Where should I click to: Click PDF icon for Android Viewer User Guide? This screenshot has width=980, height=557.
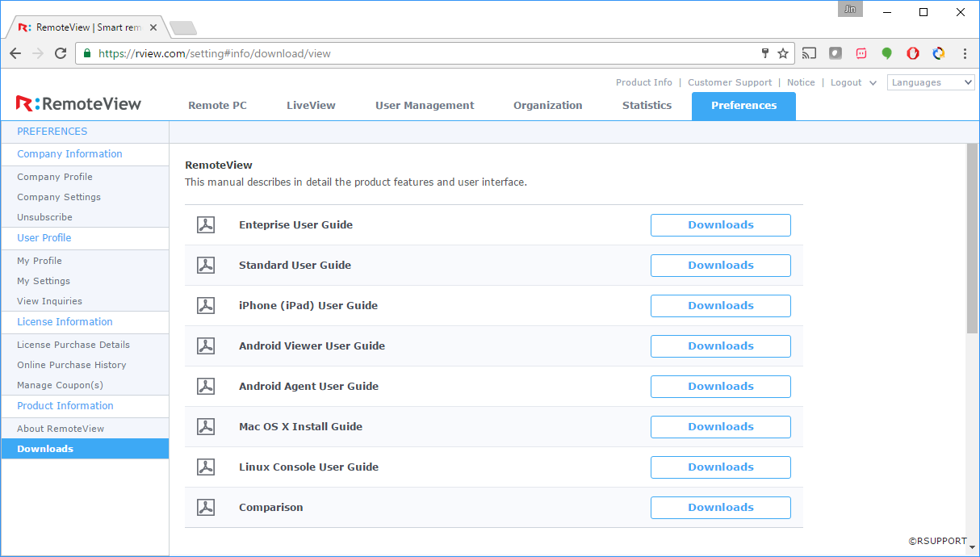[x=206, y=346]
